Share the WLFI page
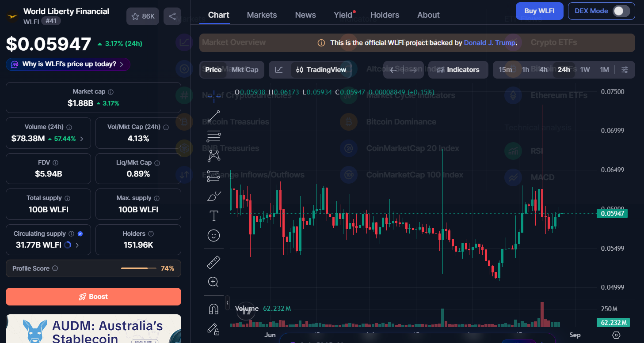 pyautogui.click(x=172, y=16)
